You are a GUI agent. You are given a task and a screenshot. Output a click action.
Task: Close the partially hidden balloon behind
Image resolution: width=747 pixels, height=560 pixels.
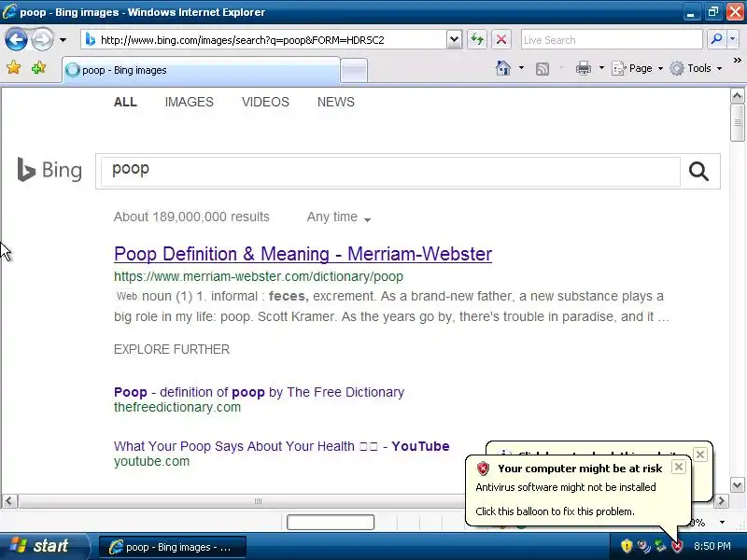pyautogui.click(x=699, y=455)
